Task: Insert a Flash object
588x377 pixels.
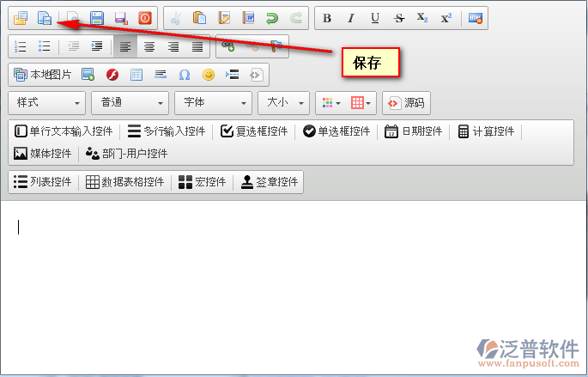Action: pyautogui.click(x=112, y=75)
